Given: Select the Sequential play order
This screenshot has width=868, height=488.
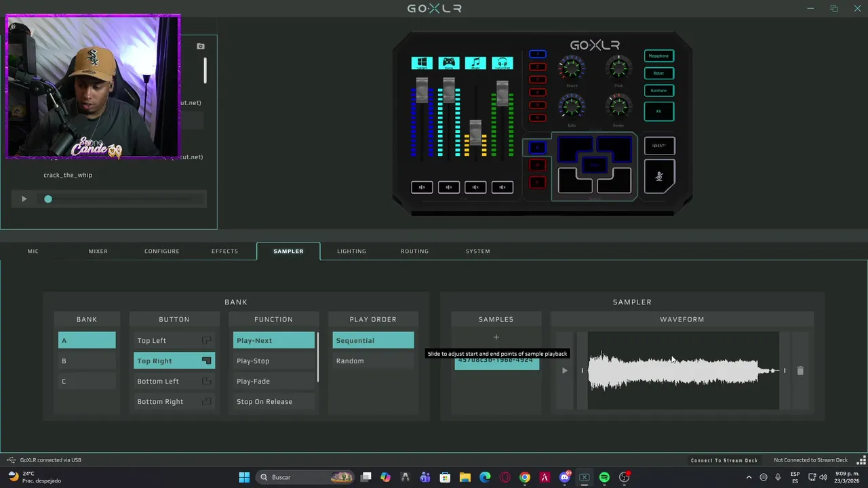Looking at the screenshot, I should coord(373,340).
